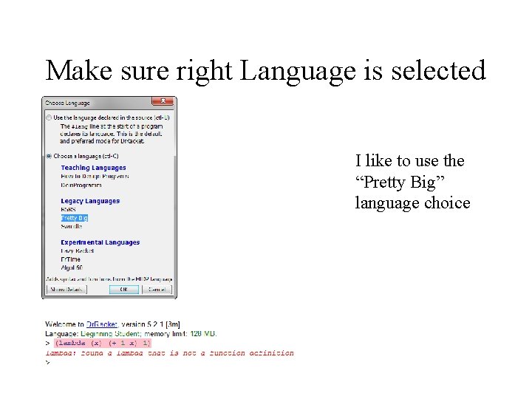Select 'Lazy Racket' experimental language
This screenshot has height=399, width=532.
coord(77,250)
